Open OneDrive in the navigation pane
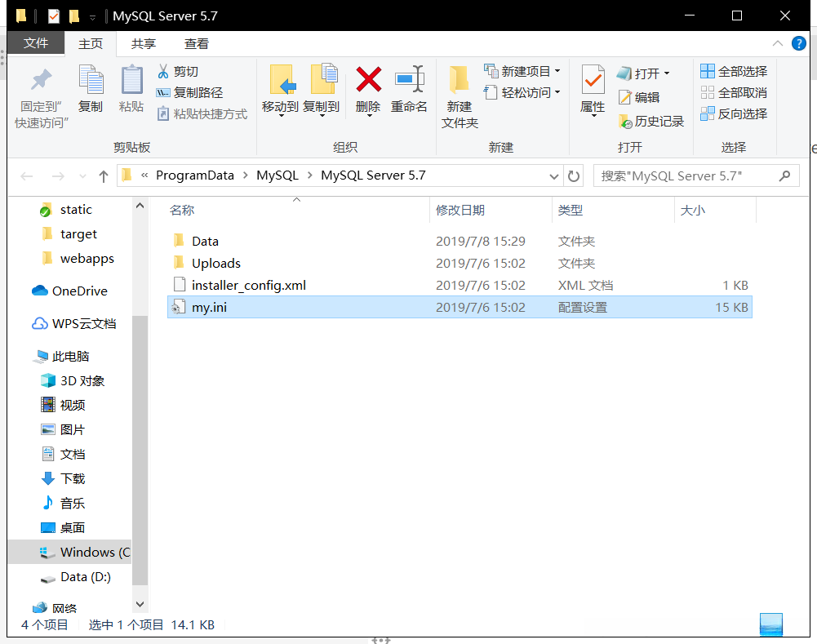This screenshot has width=817, height=644. point(69,291)
